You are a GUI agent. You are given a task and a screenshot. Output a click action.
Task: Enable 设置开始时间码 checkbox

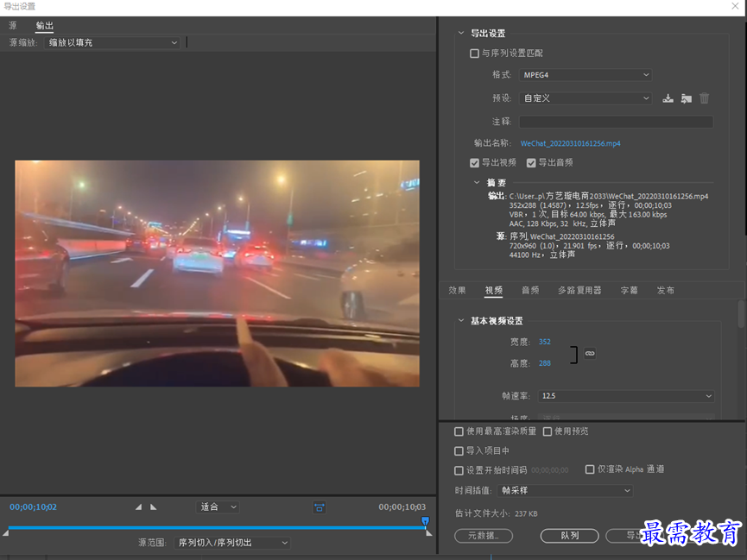tap(459, 470)
